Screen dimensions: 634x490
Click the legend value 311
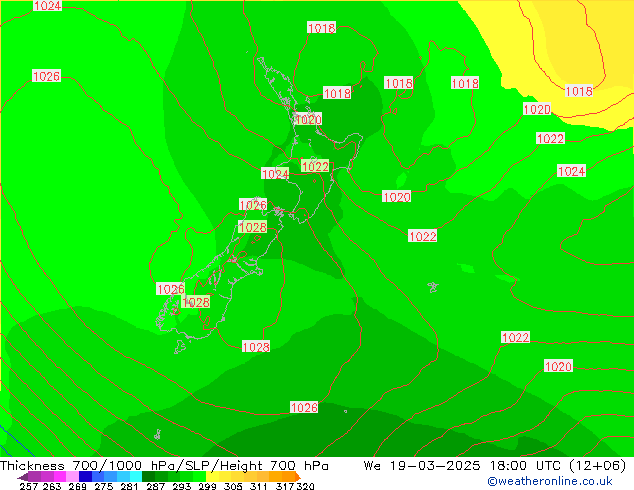258,486
